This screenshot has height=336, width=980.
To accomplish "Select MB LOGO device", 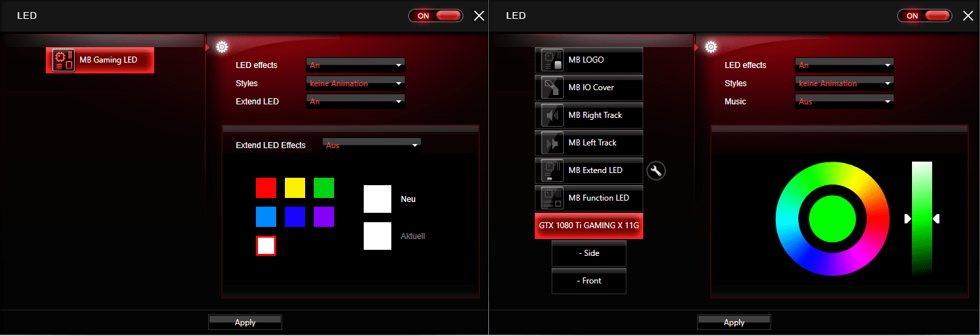I will pos(589,60).
